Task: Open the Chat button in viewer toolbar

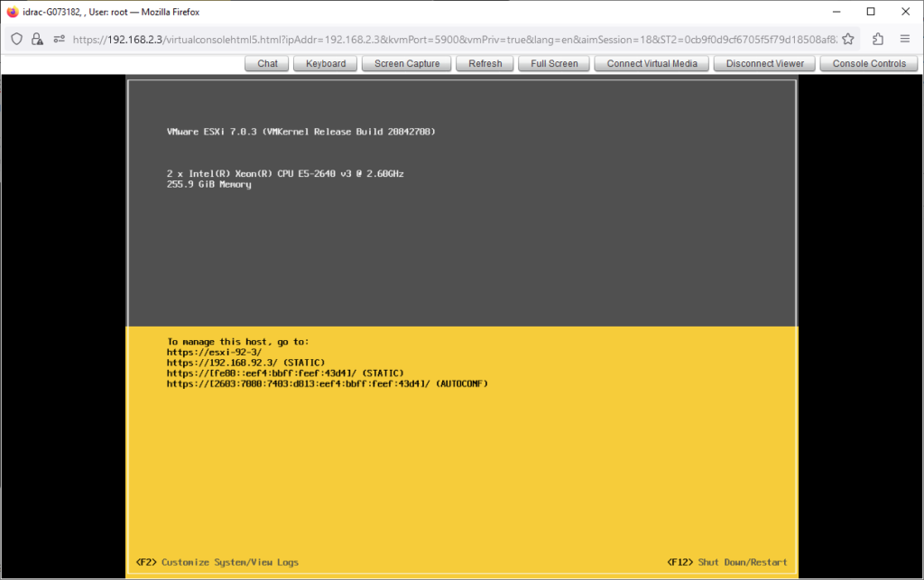Action: 267,63
